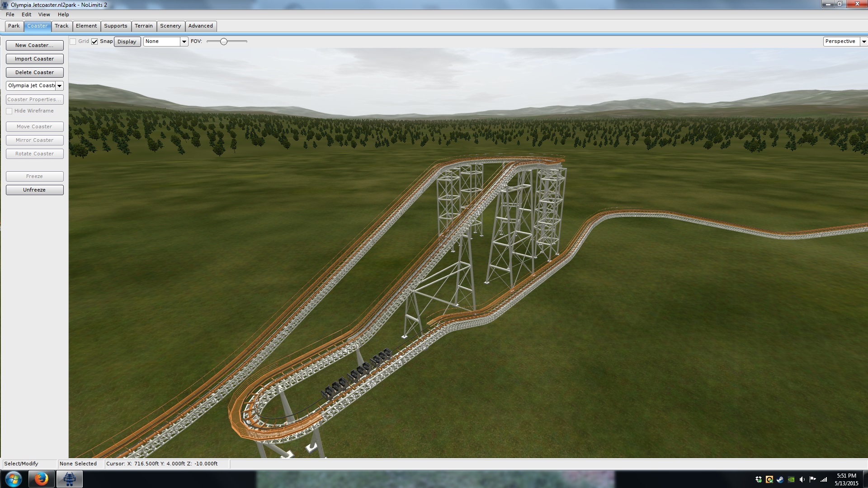Open the Edit menu
The width and height of the screenshot is (868, 488).
click(x=26, y=14)
